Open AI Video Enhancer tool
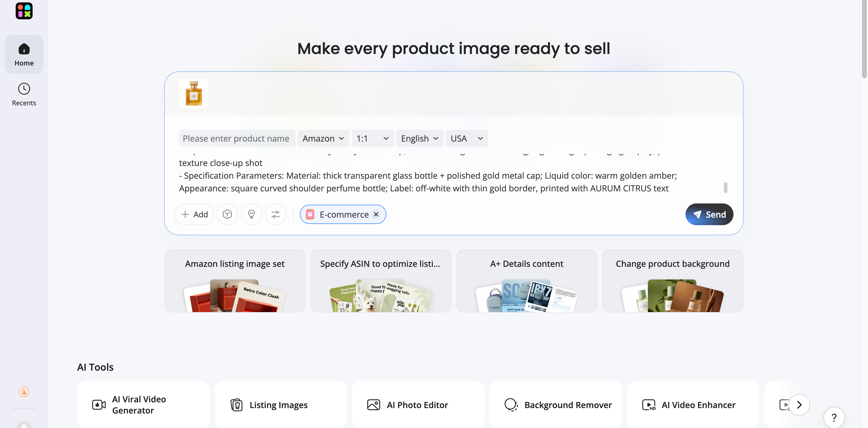 (x=693, y=404)
